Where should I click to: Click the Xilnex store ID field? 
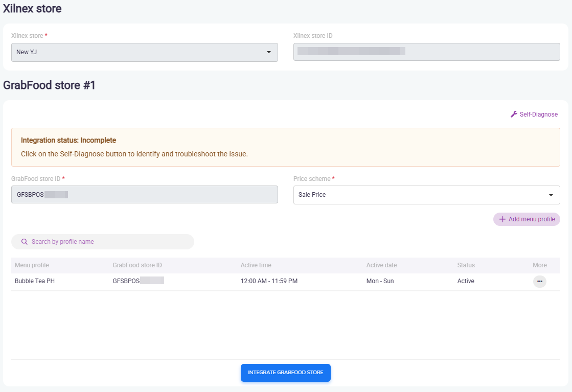coord(426,52)
